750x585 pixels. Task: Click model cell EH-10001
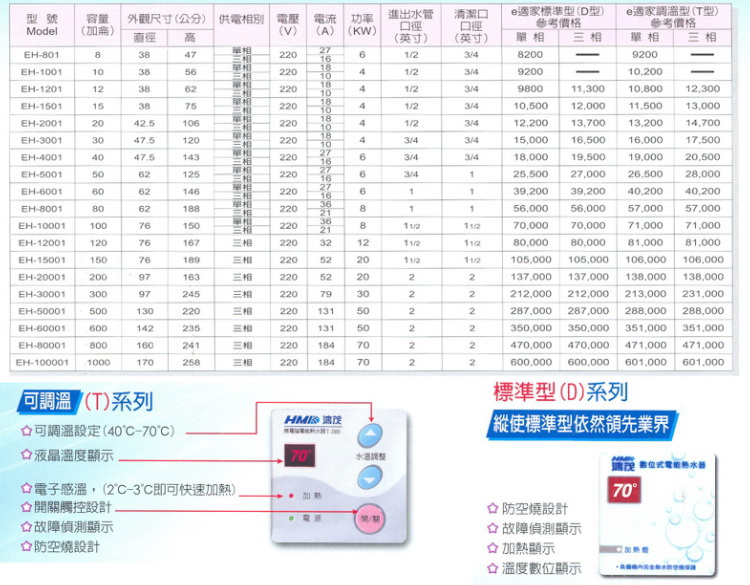[x=42, y=226]
